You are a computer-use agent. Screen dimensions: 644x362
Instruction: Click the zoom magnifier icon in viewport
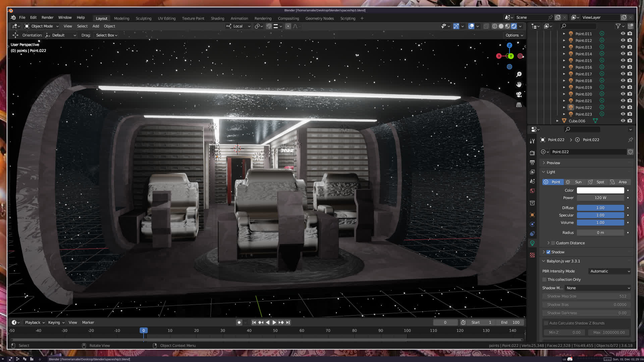519,74
